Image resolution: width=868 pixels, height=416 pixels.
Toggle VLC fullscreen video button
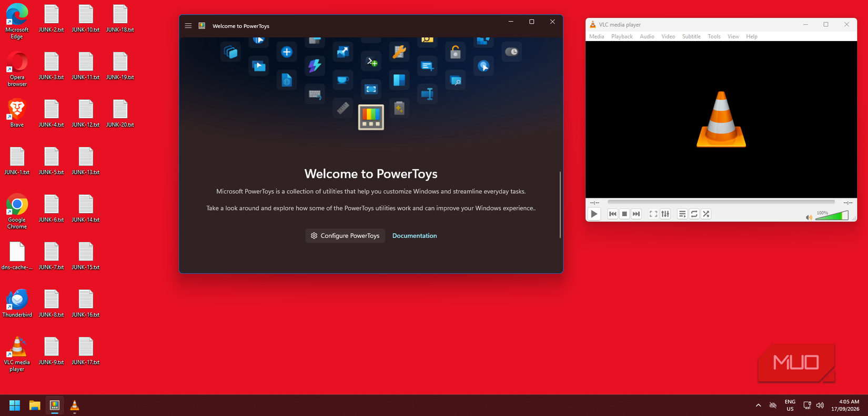pyautogui.click(x=653, y=214)
